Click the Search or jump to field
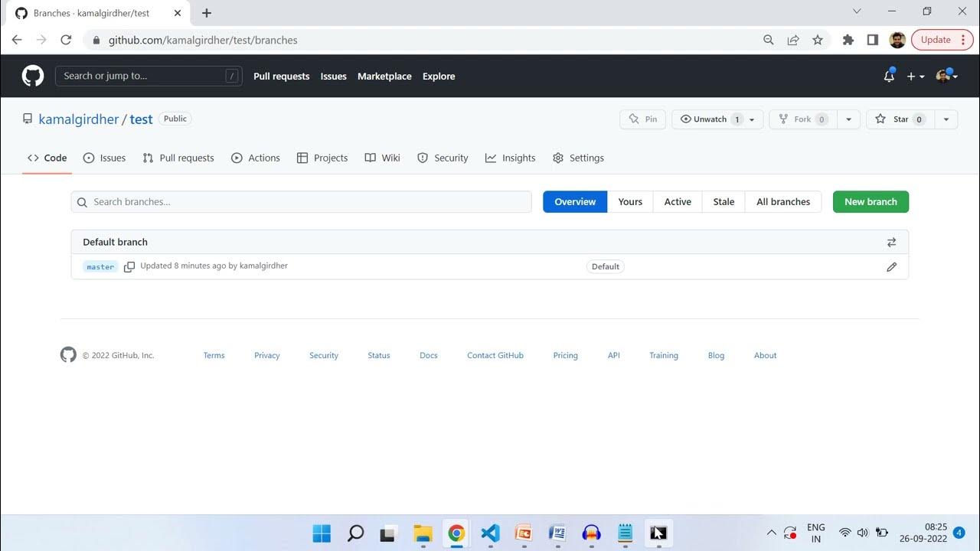The height and width of the screenshot is (551, 980). tap(149, 76)
